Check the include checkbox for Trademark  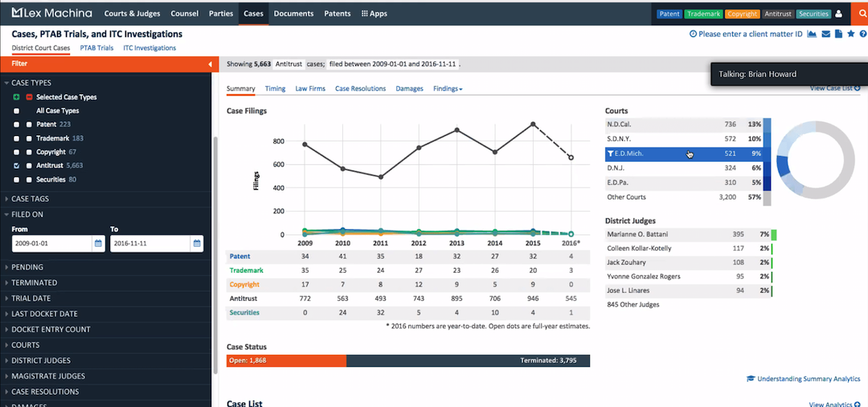[17, 138]
